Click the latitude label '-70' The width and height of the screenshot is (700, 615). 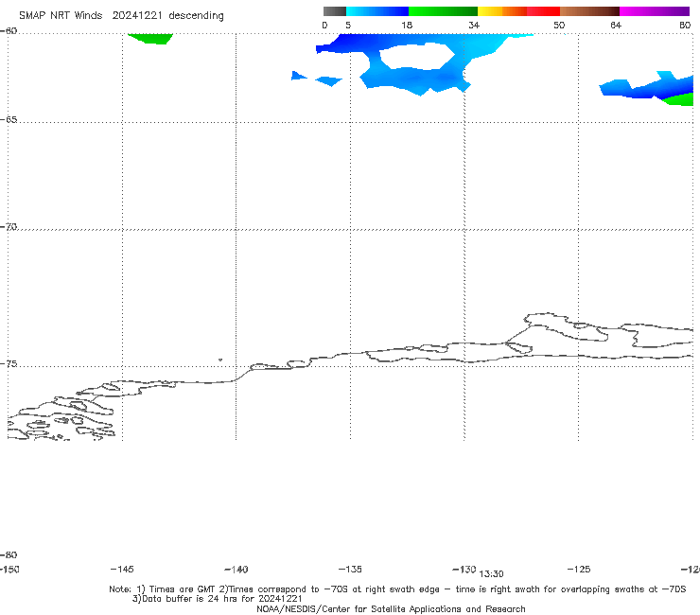coord(9,227)
